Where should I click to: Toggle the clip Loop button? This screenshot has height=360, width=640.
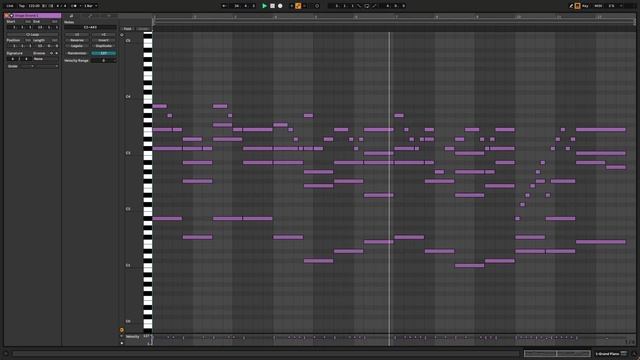32,35
